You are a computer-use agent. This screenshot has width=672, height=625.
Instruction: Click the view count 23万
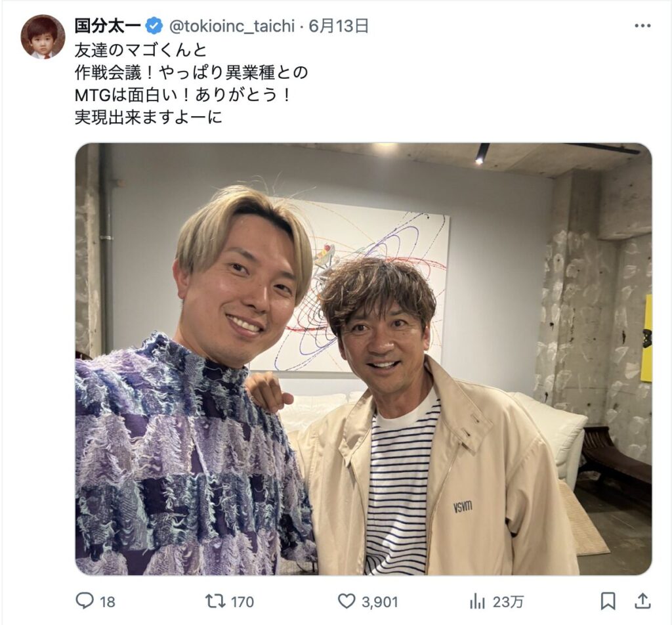tap(508, 602)
